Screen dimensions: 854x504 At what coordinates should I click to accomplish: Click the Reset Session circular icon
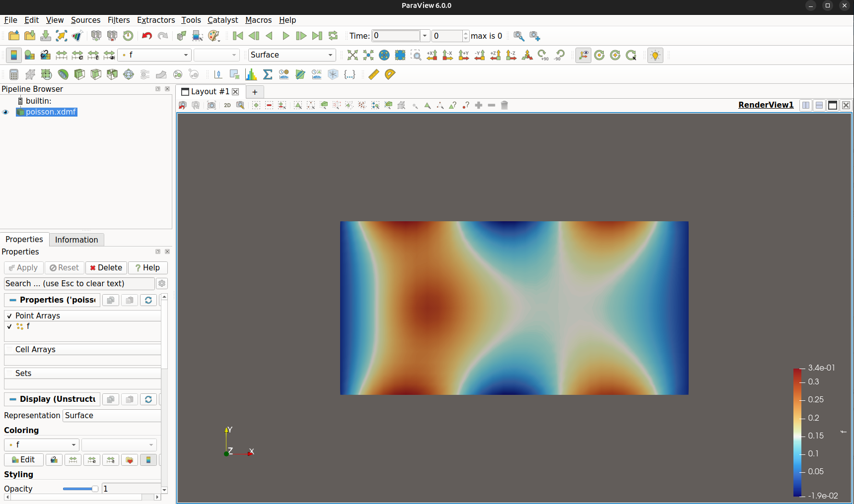point(128,36)
